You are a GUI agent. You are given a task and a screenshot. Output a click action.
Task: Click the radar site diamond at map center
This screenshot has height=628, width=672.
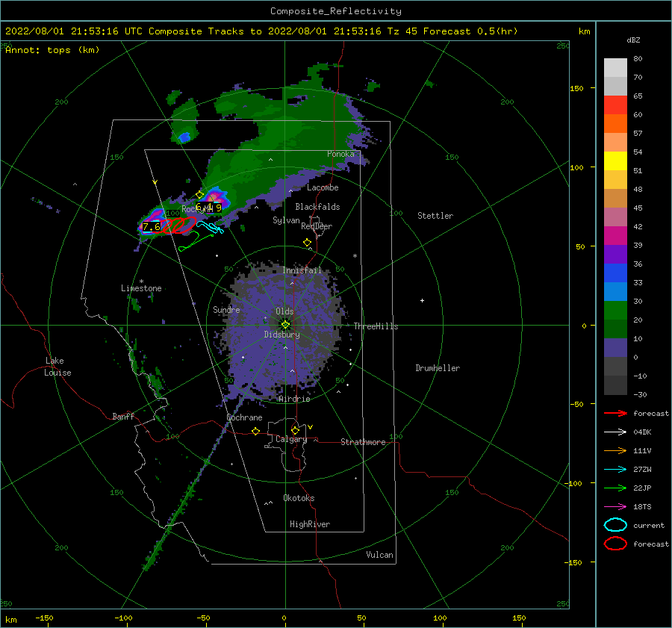tap(285, 325)
